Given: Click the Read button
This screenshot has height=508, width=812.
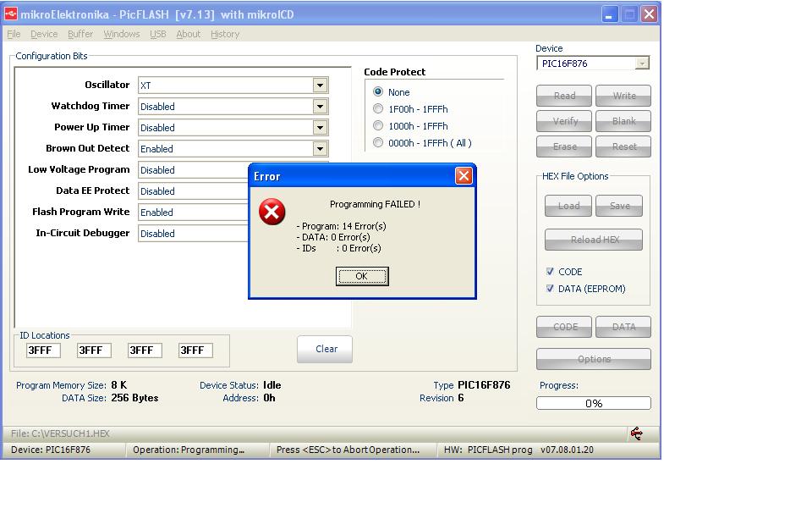Looking at the screenshot, I should pos(564,96).
